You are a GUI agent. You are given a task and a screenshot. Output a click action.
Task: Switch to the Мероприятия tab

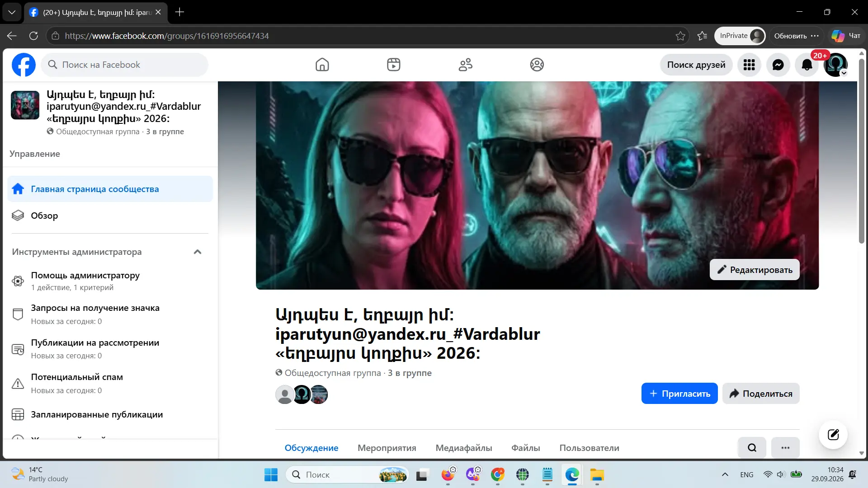[387, 448]
